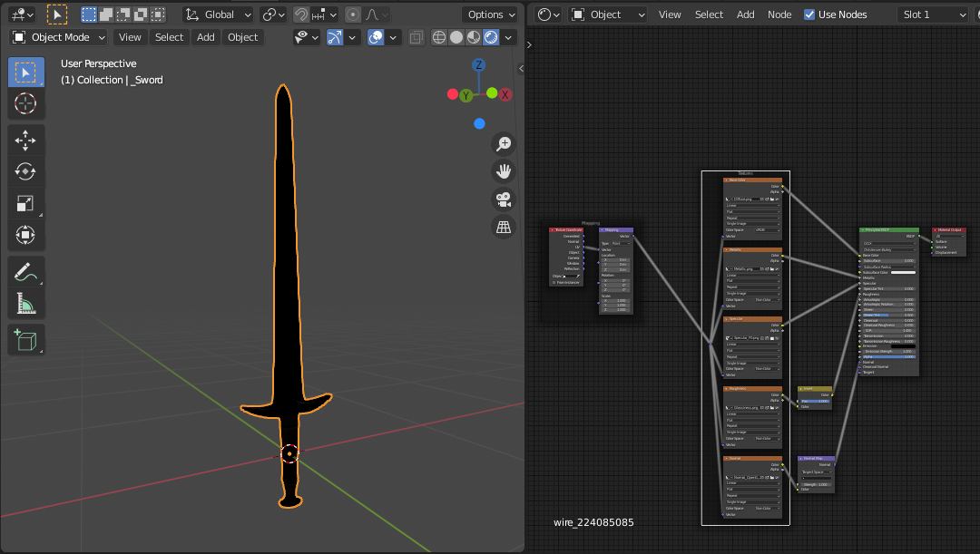Open the View menu in 3D viewport
Image resolution: width=980 pixels, height=554 pixels.
[130, 37]
